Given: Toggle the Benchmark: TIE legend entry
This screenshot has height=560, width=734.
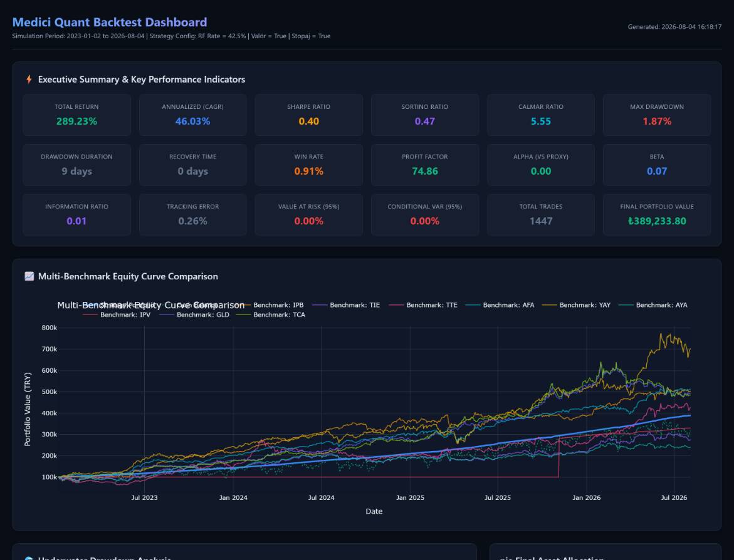Looking at the screenshot, I should 346,305.
